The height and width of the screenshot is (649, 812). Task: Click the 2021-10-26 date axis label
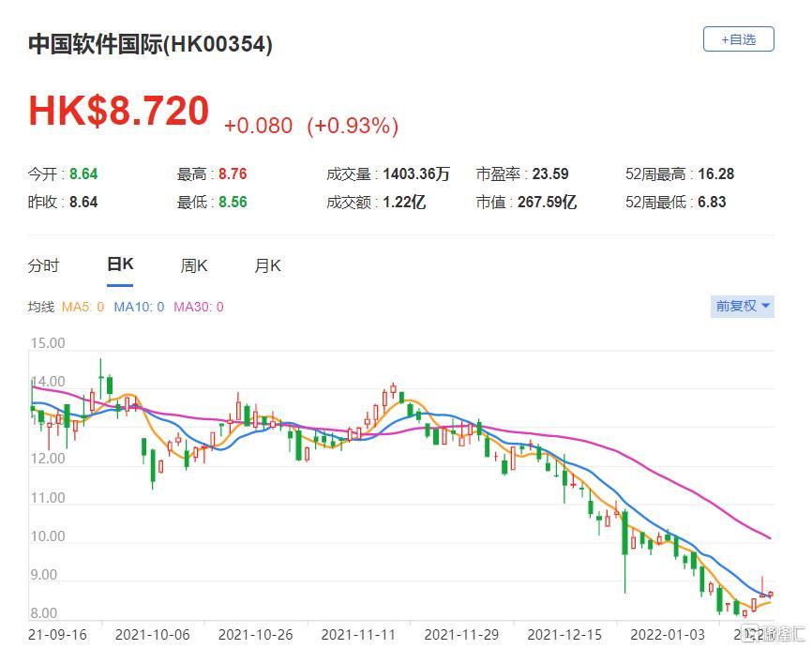(255, 635)
